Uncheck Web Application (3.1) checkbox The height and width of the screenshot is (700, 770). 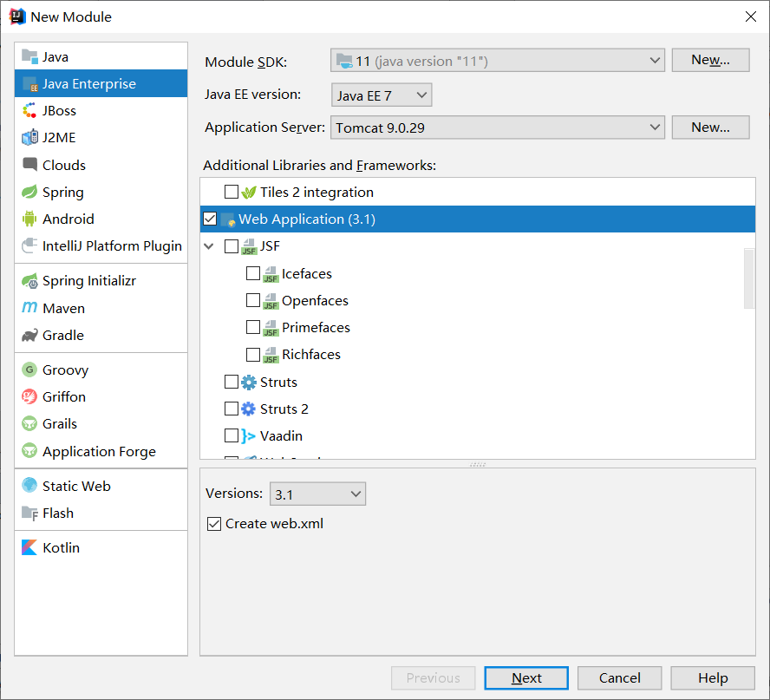click(210, 219)
